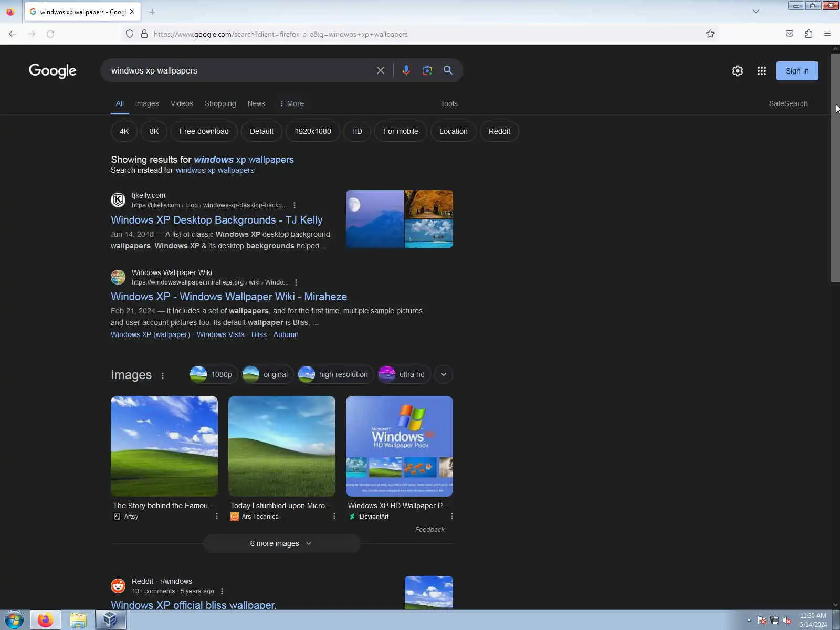Filter results with the 4K chip
The height and width of the screenshot is (630, 840).
pos(124,131)
